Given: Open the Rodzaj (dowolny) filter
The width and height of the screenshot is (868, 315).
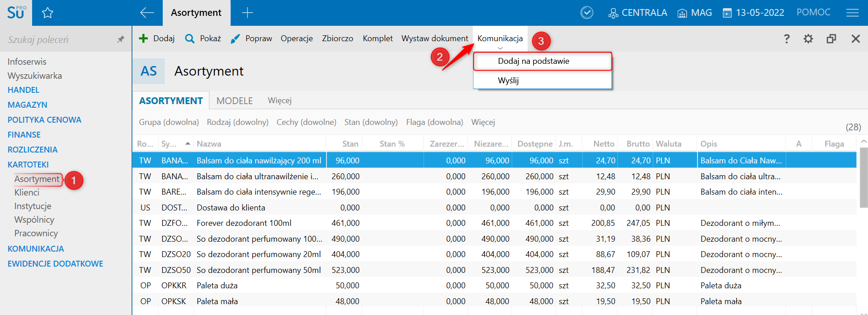Looking at the screenshot, I should 237,122.
